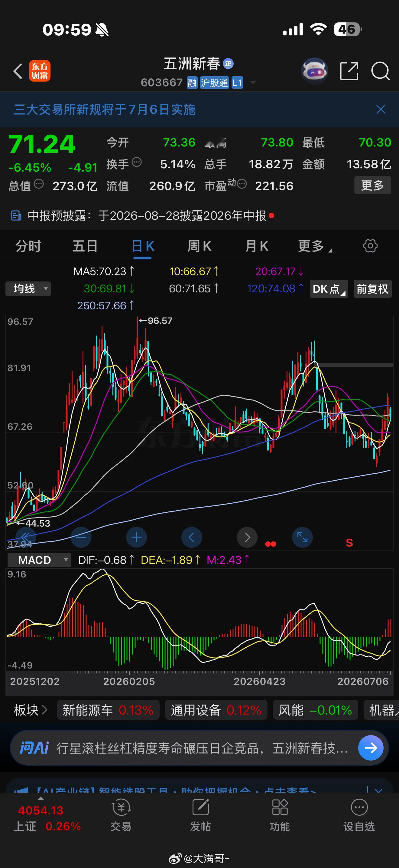Tap the DIF:-0.68 value
The width and height of the screenshot is (399, 868).
click(106, 560)
